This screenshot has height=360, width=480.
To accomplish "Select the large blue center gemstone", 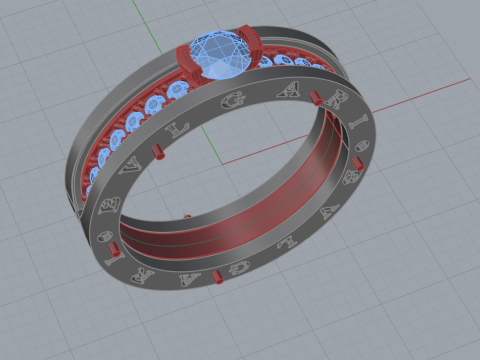I will pyautogui.click(x=220, y=54).
